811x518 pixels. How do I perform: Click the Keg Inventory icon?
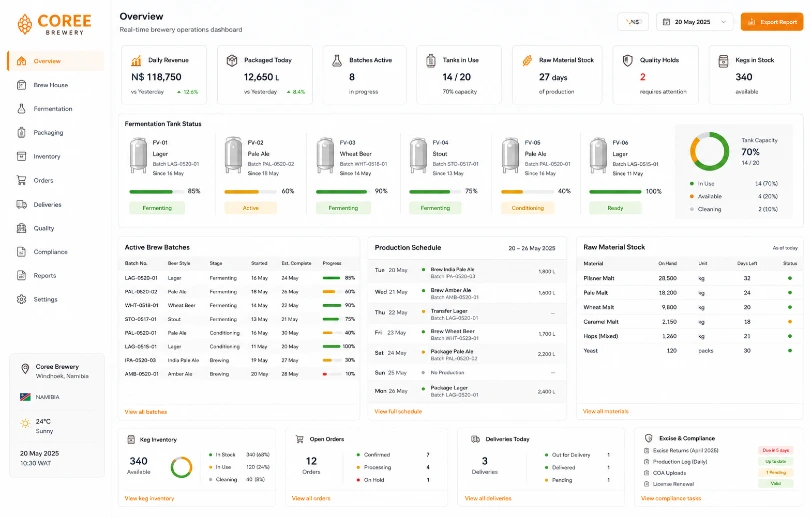[x=131, y=439]
